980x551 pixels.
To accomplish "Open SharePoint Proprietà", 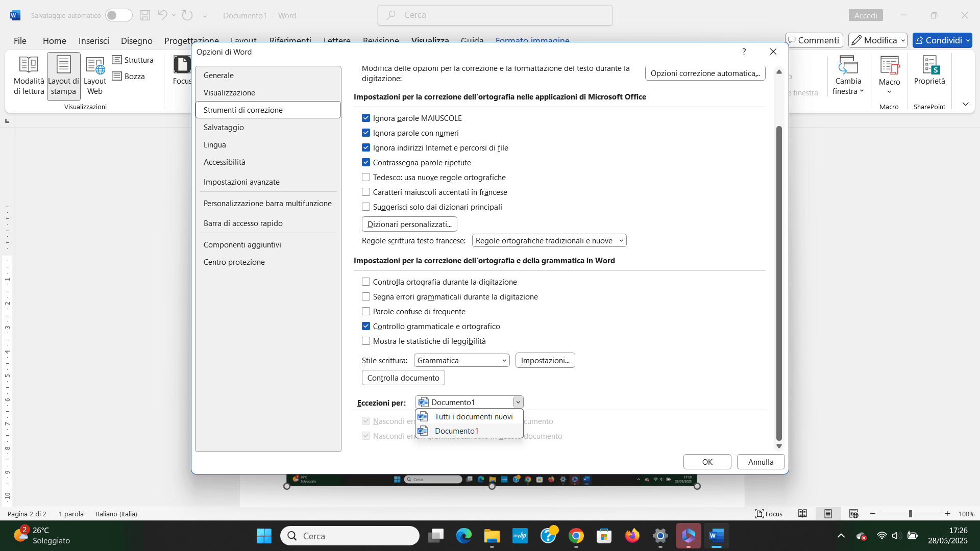I will click(929, 71).
